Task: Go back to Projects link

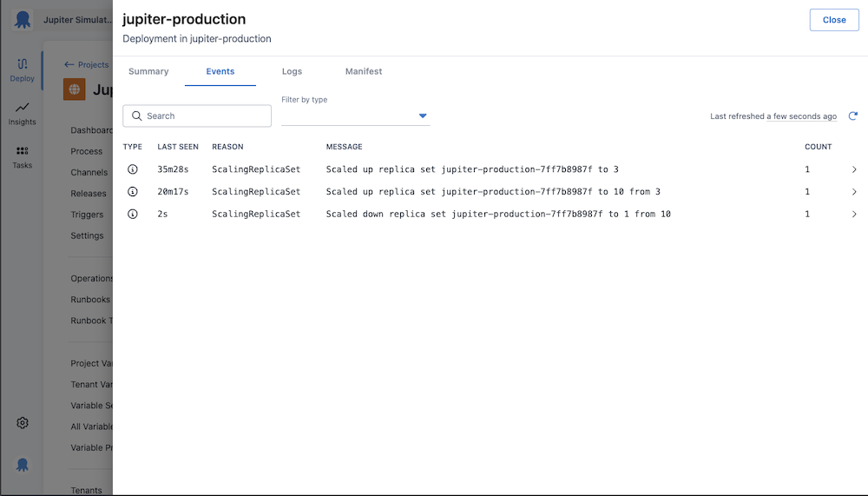Action: pyautogui.click(x=86, y=64)
